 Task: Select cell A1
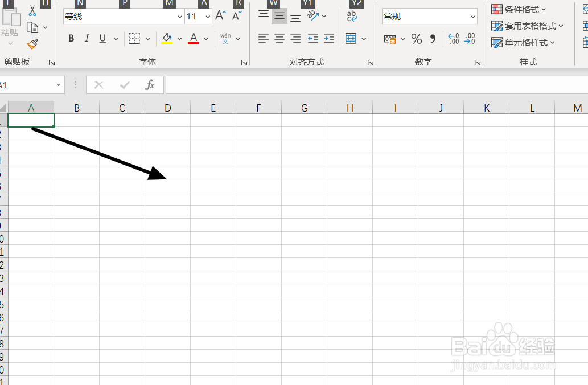(x=31, y=120)
